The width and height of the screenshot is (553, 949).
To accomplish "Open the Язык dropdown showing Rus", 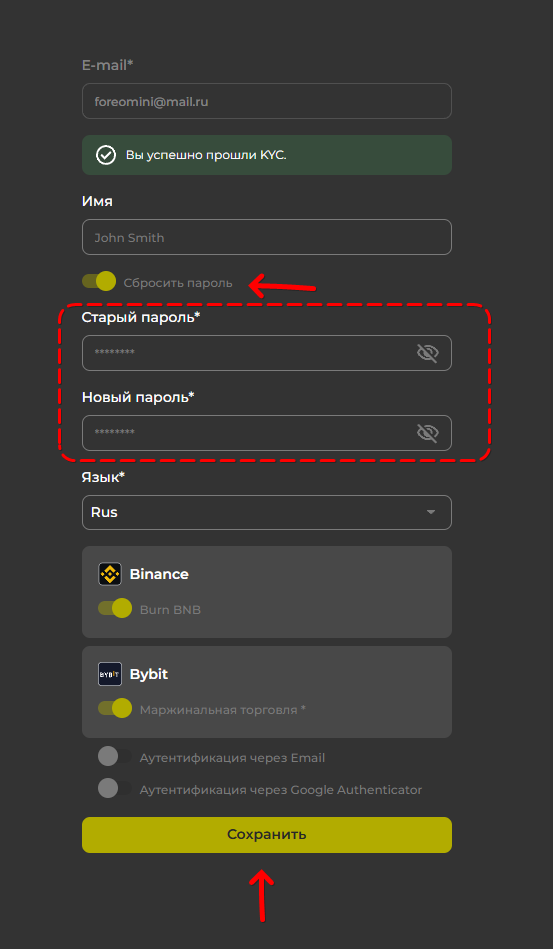I will (x=267, y=513).
